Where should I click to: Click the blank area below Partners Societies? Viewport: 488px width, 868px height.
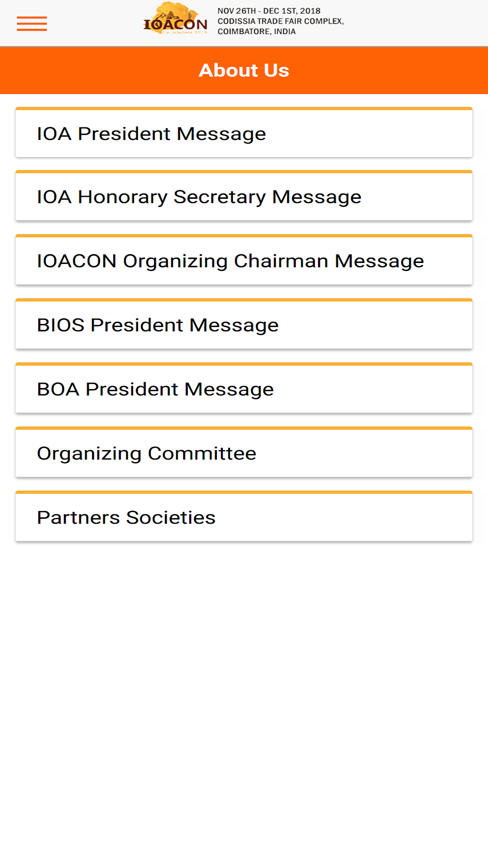point(244,688)
